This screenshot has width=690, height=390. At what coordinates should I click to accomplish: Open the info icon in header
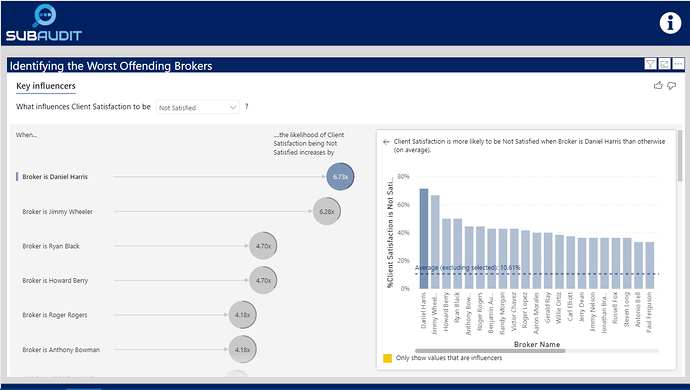click(x=670, y=23)
